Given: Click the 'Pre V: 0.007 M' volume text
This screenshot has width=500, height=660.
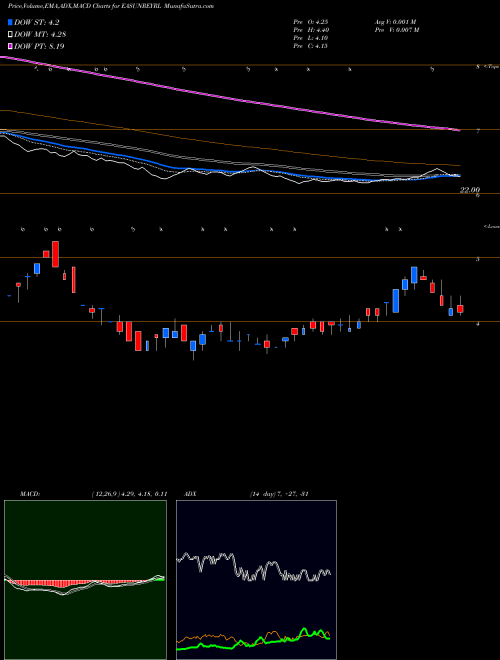Looking at the screenshot, I should pyautogui.click(x=397, y=30).
